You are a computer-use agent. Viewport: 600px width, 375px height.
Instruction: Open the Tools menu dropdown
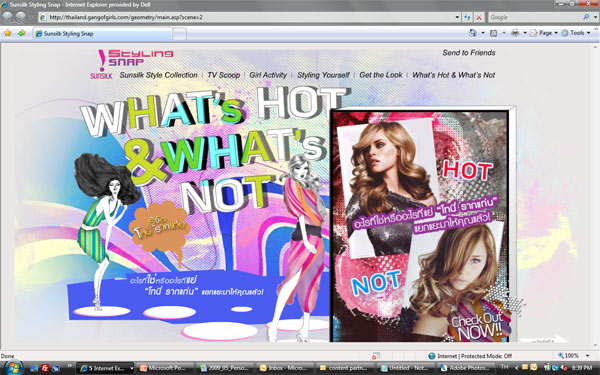(x=576, y=33)
